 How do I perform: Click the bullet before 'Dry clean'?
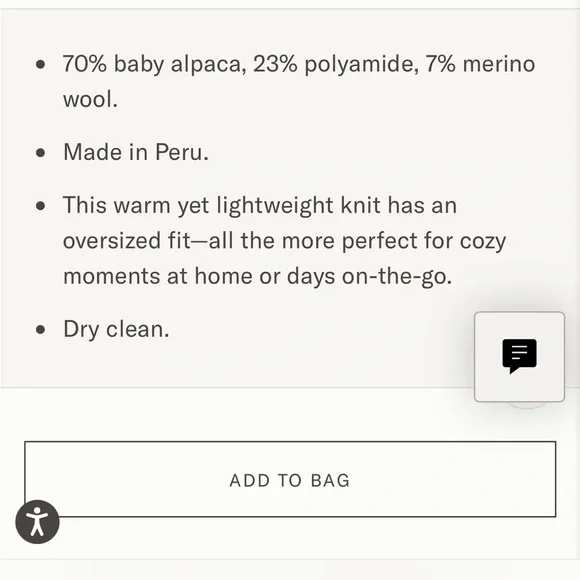click(x=41, y=330)
